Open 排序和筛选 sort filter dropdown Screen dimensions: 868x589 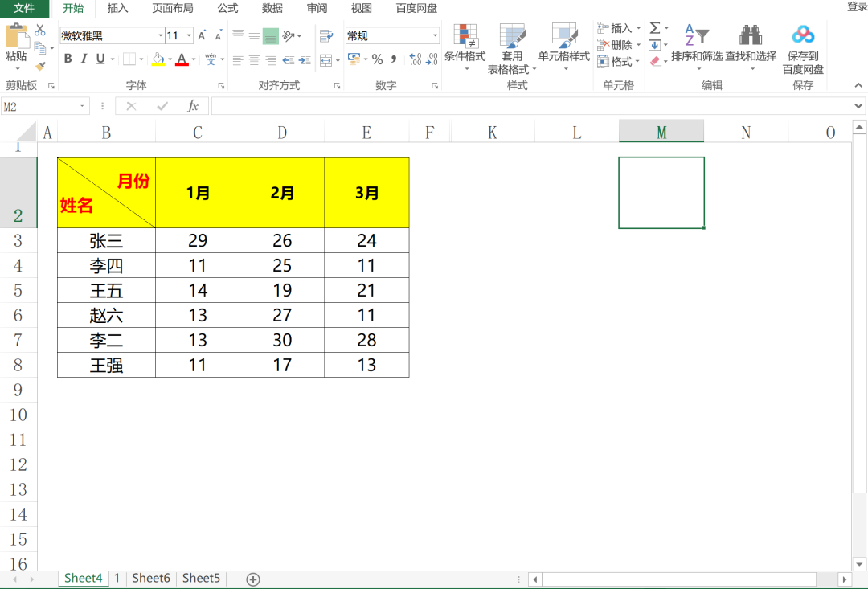698,69
